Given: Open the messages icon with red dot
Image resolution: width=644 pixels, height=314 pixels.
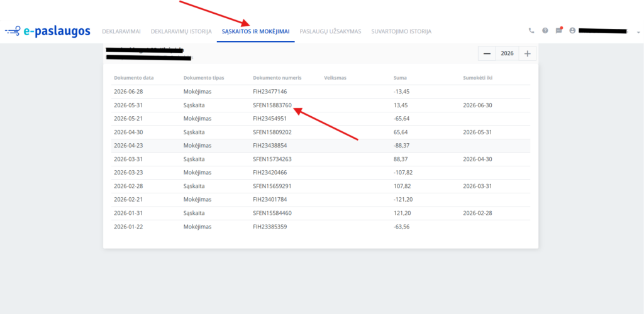Looking at the screenshot, I should pyautogui.click(x=558, y=30).
